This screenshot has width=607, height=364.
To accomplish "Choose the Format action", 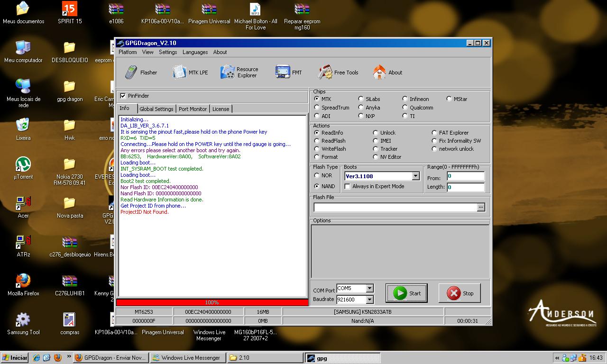I will point(317,157).
